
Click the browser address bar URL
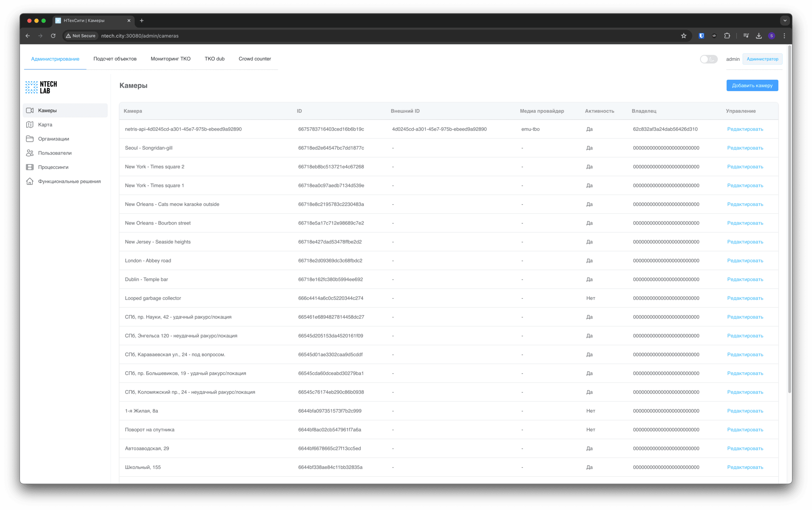click(x=140, y=36)
